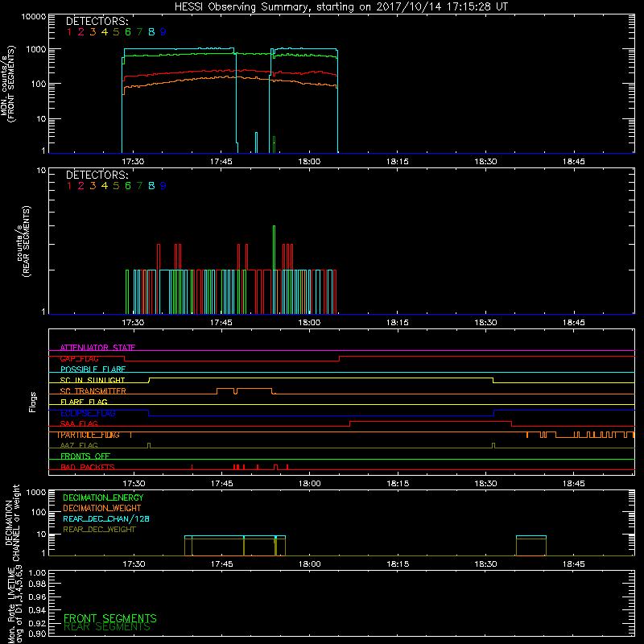Viewport: 644px width, 644px height.
Task: Click the vertical 'Flags' axis label
Action: click(33, 402)
